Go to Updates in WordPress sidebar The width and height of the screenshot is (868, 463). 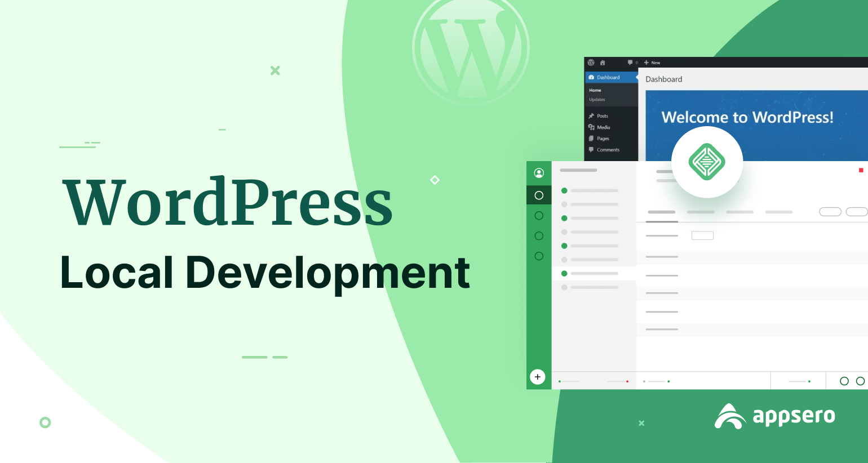[x=597, y=100]
